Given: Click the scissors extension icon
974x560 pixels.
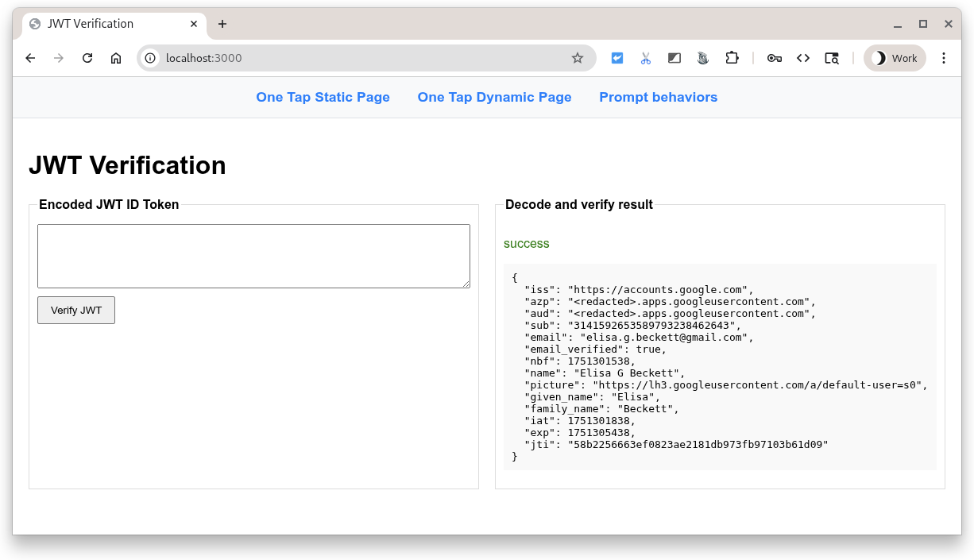Looking at the screenshot, I should click(646, 58).
